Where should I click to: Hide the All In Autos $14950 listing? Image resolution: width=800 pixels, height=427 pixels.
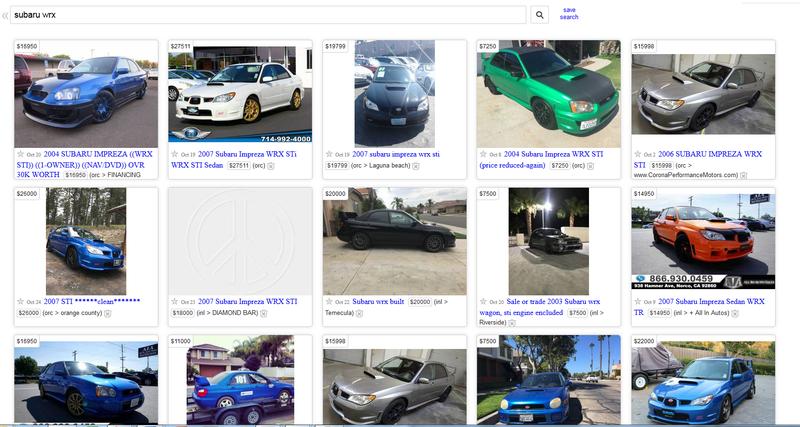click(735, 314)
